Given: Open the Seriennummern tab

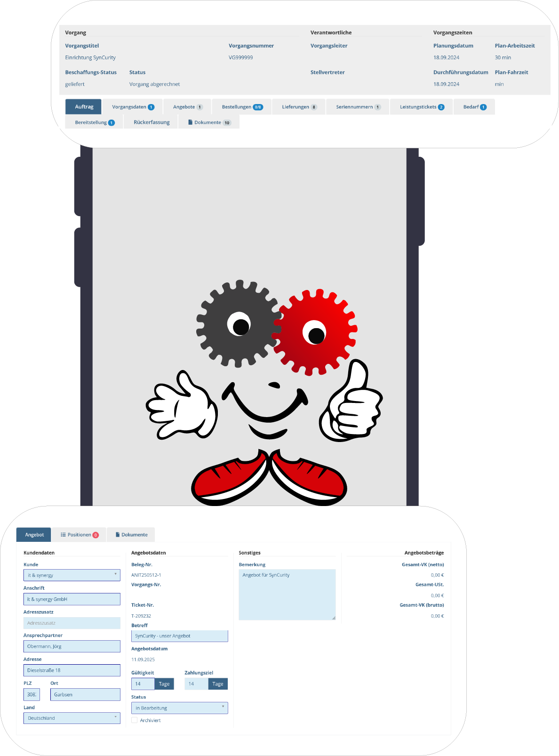Looking at the screenshot, I should [357, 107].
